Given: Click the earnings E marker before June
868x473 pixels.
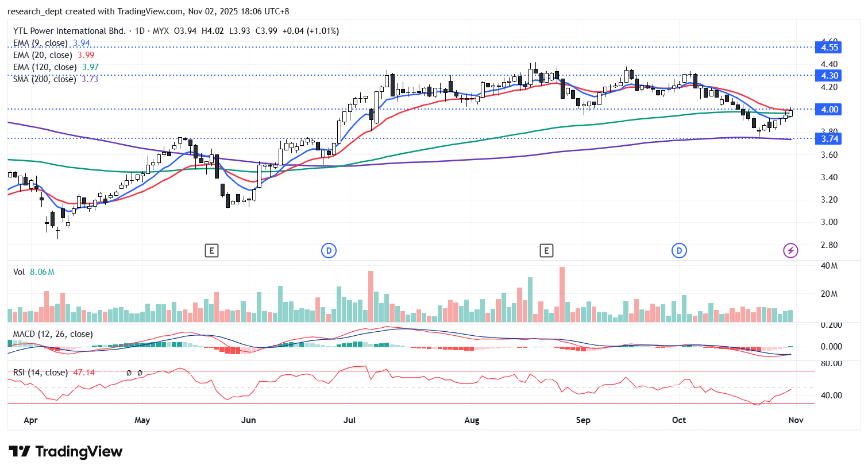Looking at the screenshot, I should (x=211, y=250).
